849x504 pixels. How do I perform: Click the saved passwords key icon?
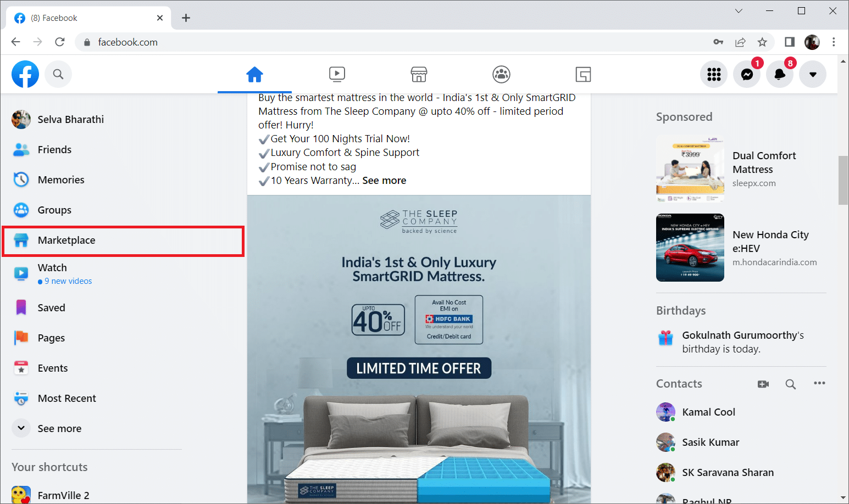pos(718,42)
